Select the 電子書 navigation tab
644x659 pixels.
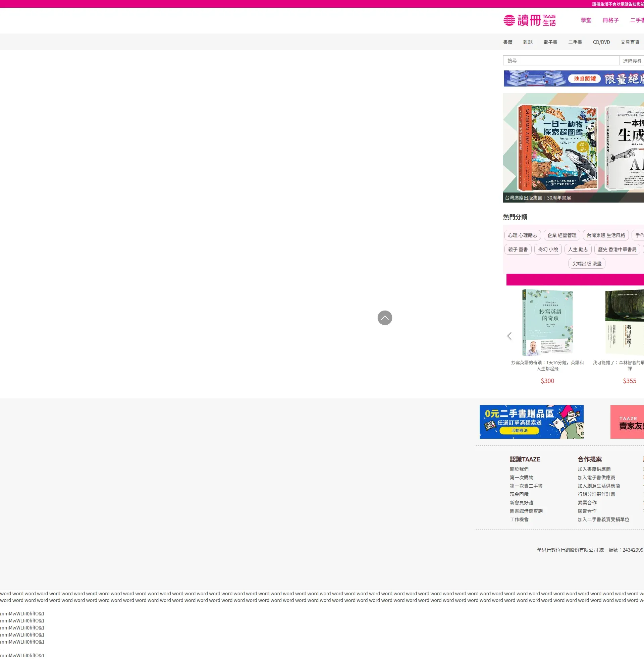tap(550, 42)
